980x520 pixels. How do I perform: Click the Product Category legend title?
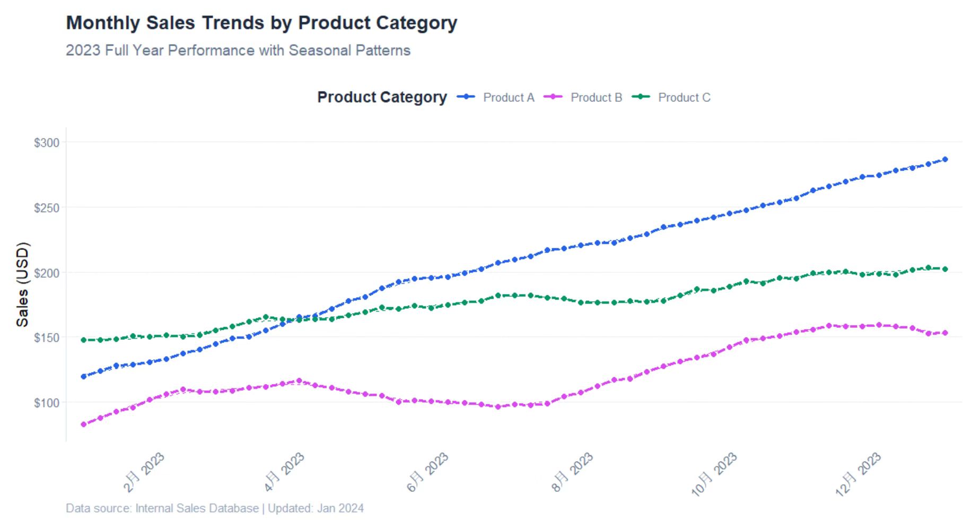pos(382,98)
